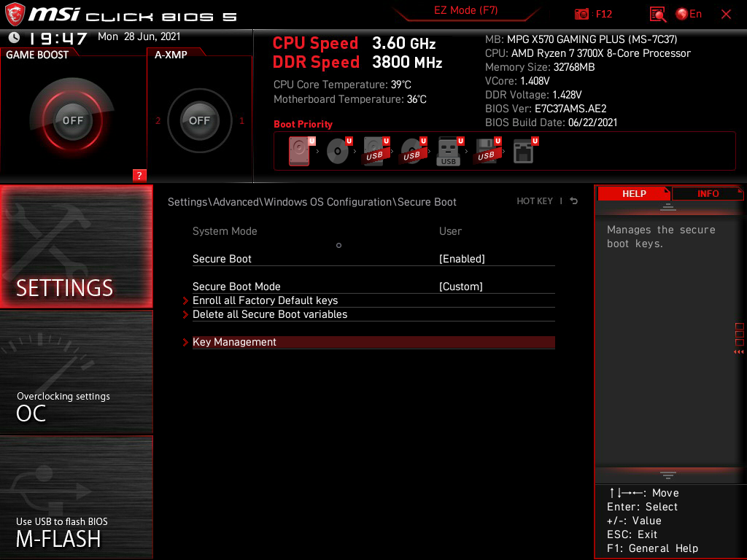747x560 pixels.
Task: Toggle the GAME BOOST knob
Action: (72, 120)
